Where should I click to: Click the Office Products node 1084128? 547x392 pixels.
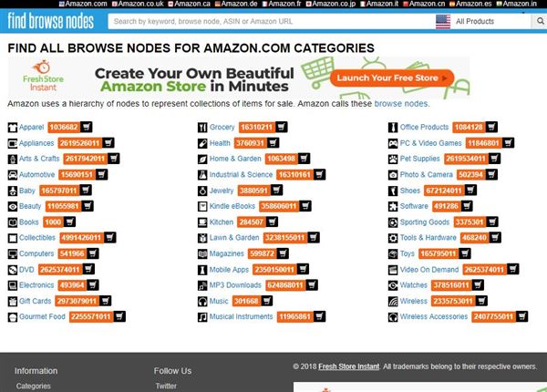(469, 127)
